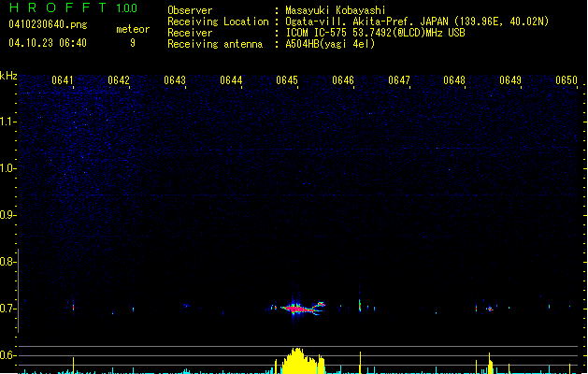This screenshot has width=588, height=374.
Task: Click the 0648 time marker
Action: tap(454, 80)
